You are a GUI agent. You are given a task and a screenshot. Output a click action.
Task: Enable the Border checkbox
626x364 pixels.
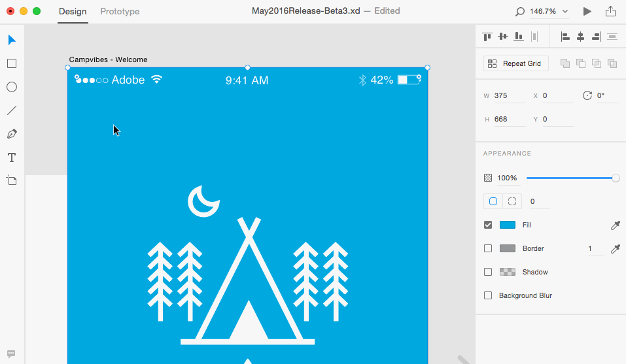click(x=488, y=248)
